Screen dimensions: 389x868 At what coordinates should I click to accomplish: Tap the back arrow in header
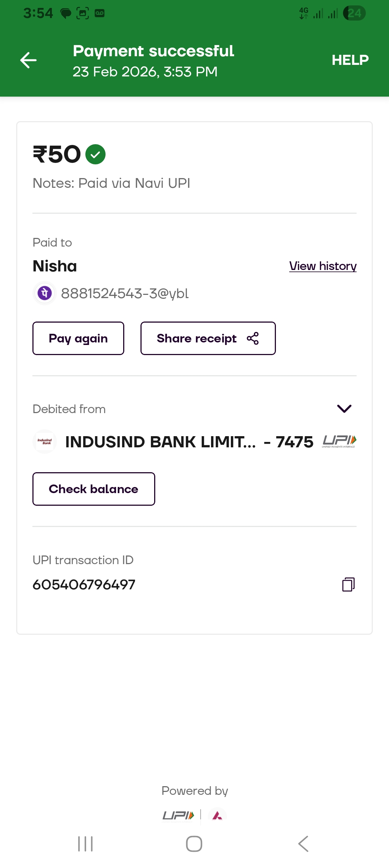28,60
